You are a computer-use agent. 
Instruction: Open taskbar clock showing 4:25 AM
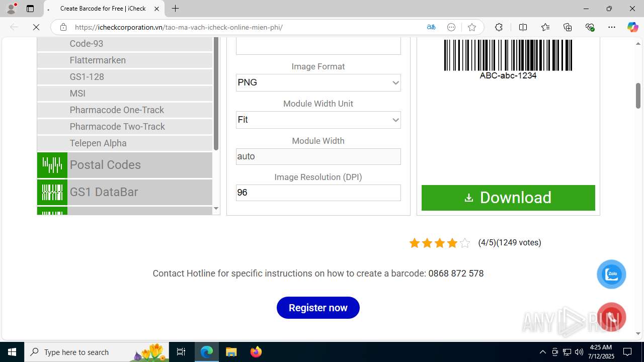pyautogui.click(x=601, y=352)
